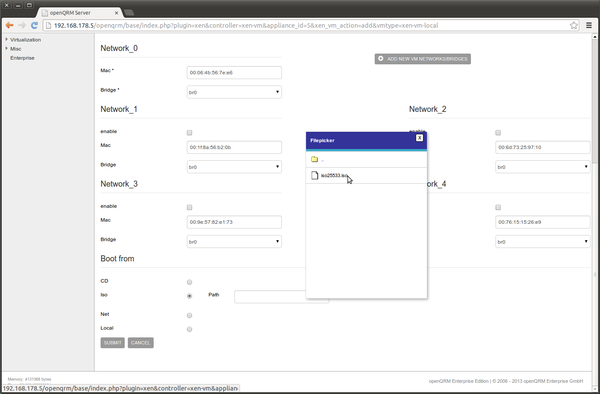Click the browser forward arrow
The height and width of the screenshot is (394, 600).
(22, 25)
